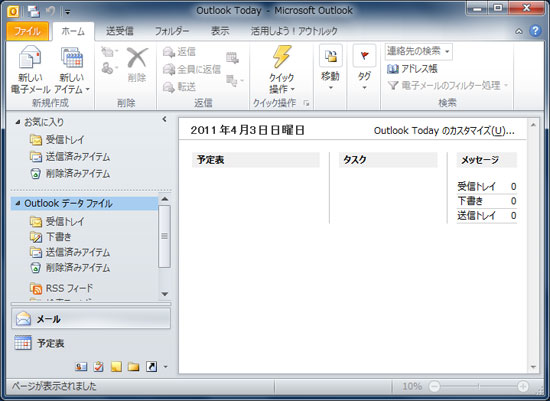This screenshot has width=550, height=401.
Task: Switch to the ホーム tab
Action: (73, 32)
